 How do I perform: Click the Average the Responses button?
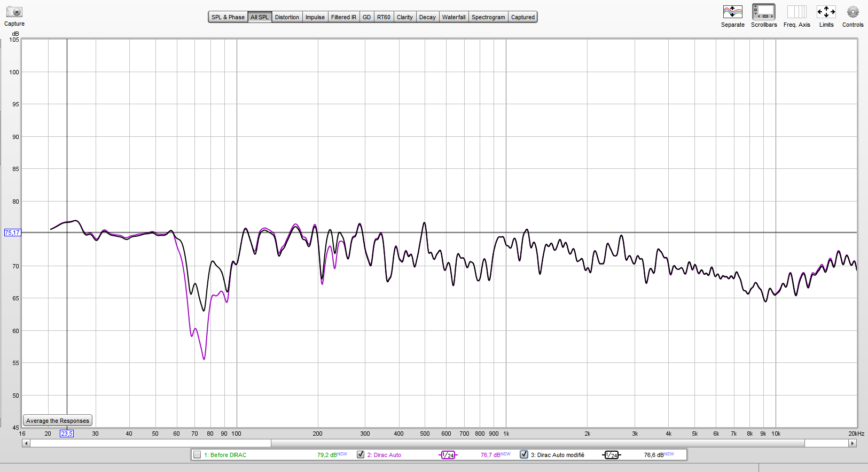[x=58, y=421]
